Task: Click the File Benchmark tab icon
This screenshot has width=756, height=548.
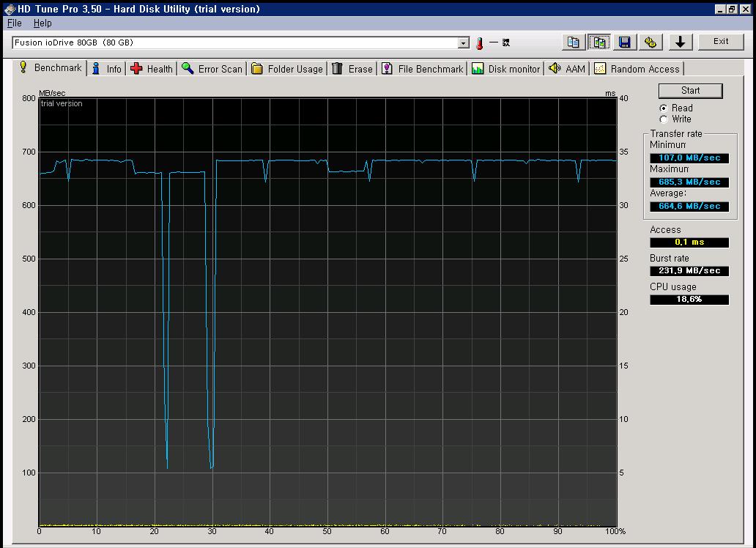Action: [x=387, y=69]
